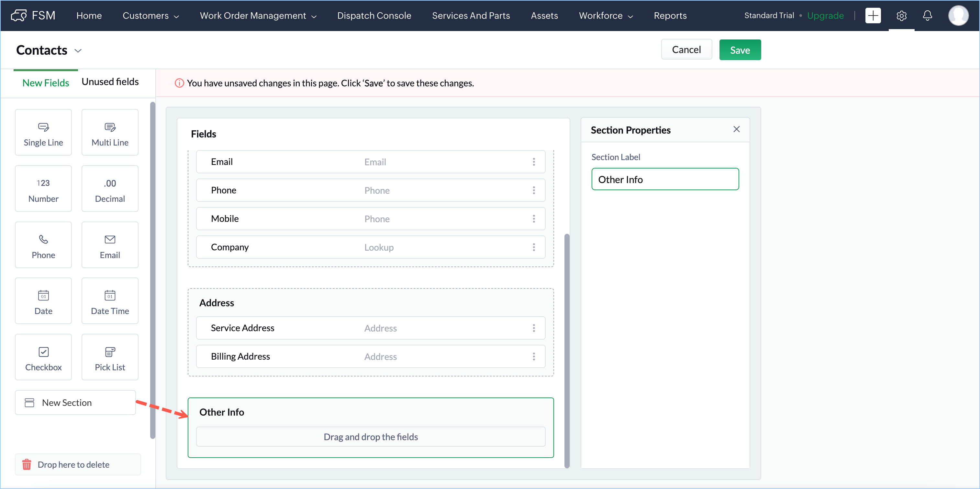Select the Pick List field tile

pos(110,357)
